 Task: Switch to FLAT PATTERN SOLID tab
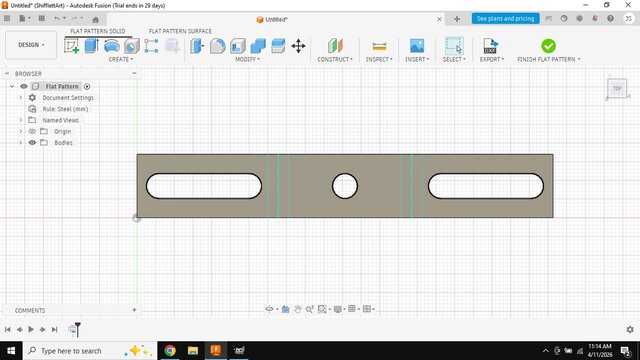click(98, 31)
